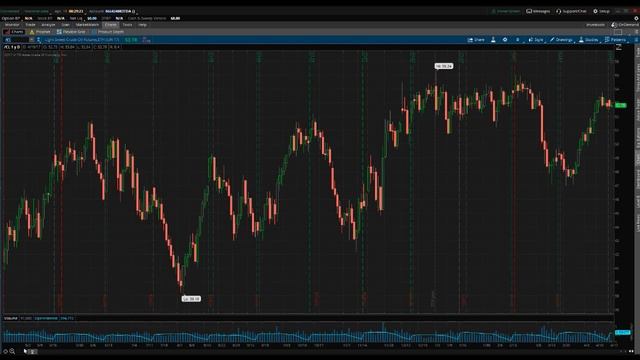Open the Product Depth sub-tab
The width and height of the screenshot is (640, 360).
tap(108, 32)
